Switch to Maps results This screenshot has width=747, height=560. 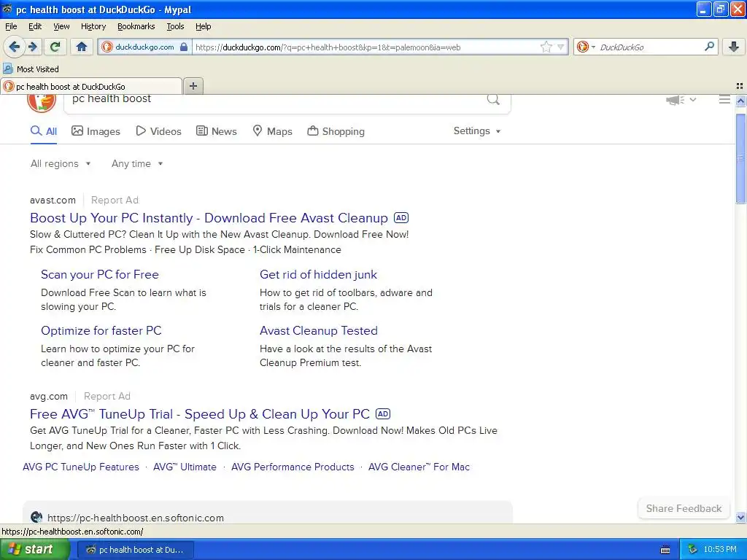coord(273,131)
